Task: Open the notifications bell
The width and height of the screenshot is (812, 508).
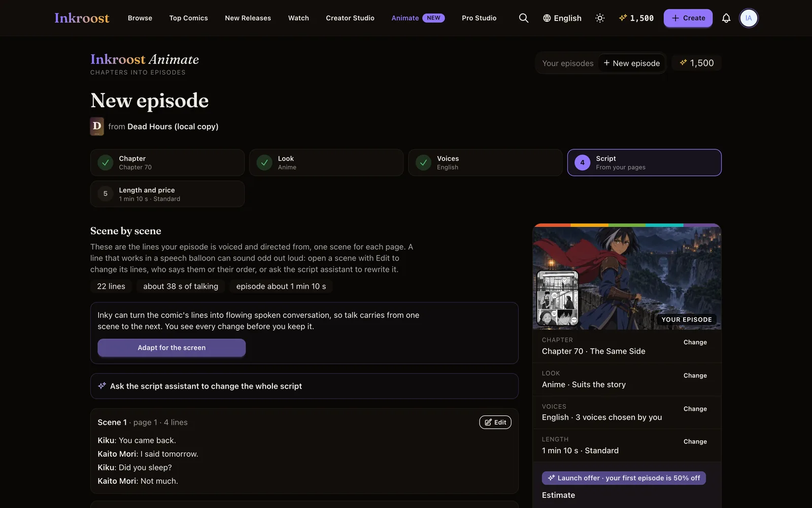Action: click(726, 18)
